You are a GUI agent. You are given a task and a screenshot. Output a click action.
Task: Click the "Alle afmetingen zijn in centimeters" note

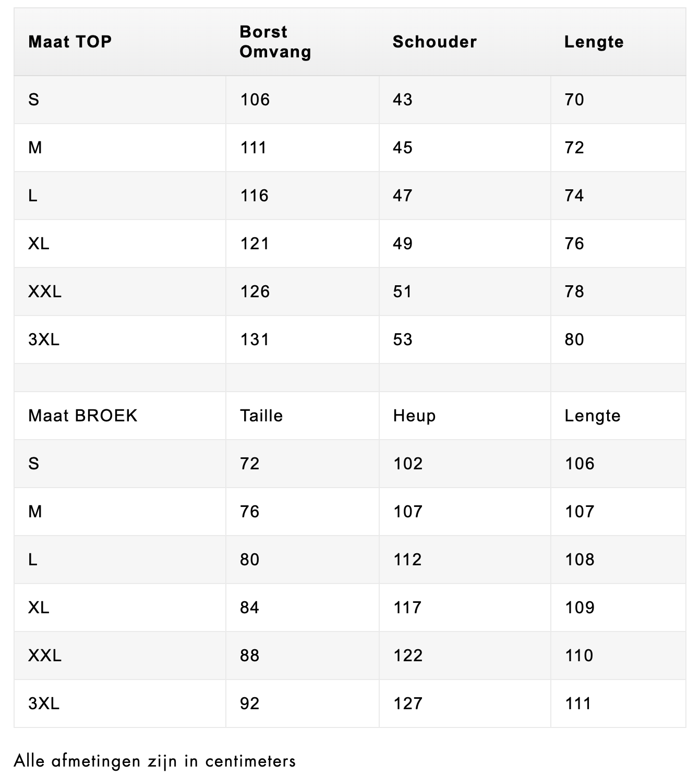(155, 761)
